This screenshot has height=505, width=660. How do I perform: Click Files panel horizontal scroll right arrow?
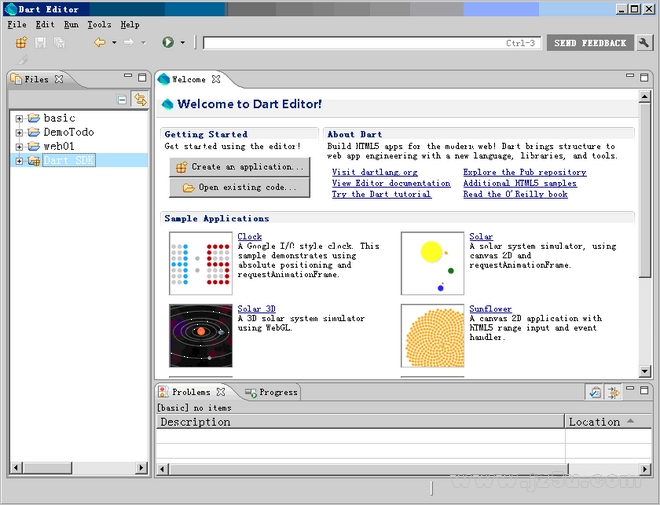pos(141,467)
